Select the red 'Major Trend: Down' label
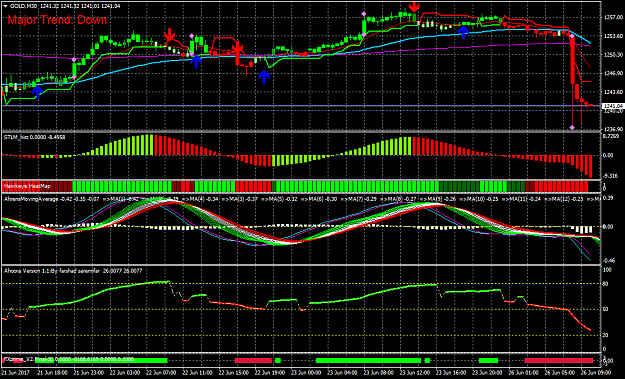 click(57, 20)
